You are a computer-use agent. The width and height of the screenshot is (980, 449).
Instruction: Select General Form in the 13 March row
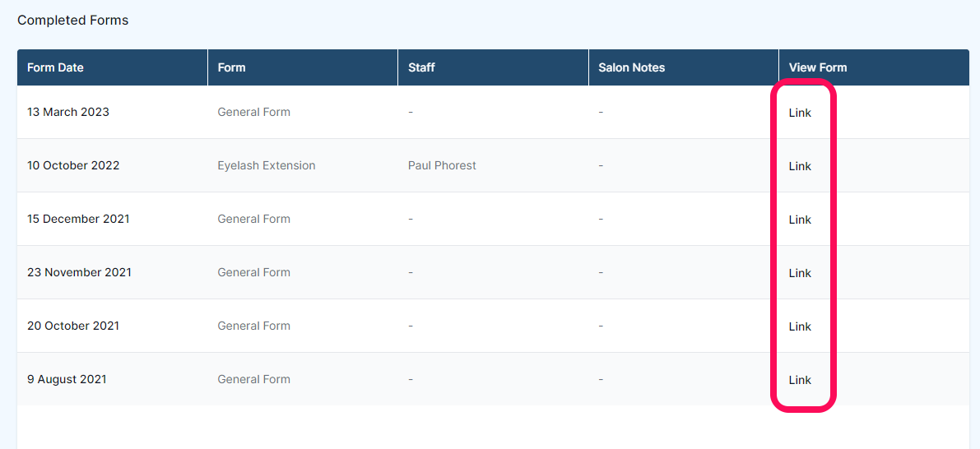tap(253, 113)
